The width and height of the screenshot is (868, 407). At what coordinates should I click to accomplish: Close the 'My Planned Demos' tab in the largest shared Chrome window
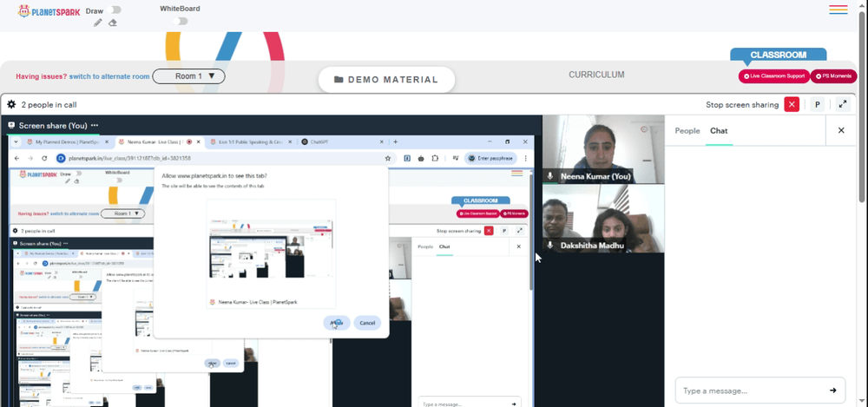pos(108,142)
